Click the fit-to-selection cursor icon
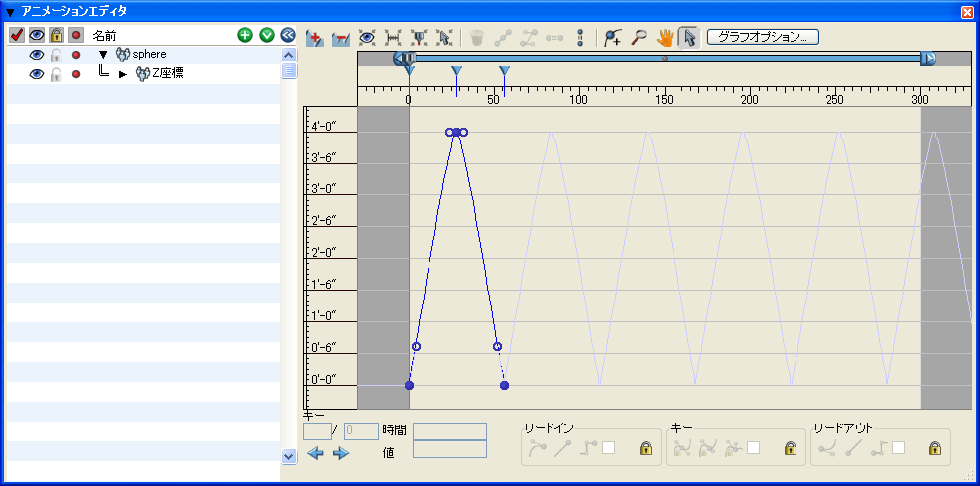980x486 pixels. click(443, 38)
